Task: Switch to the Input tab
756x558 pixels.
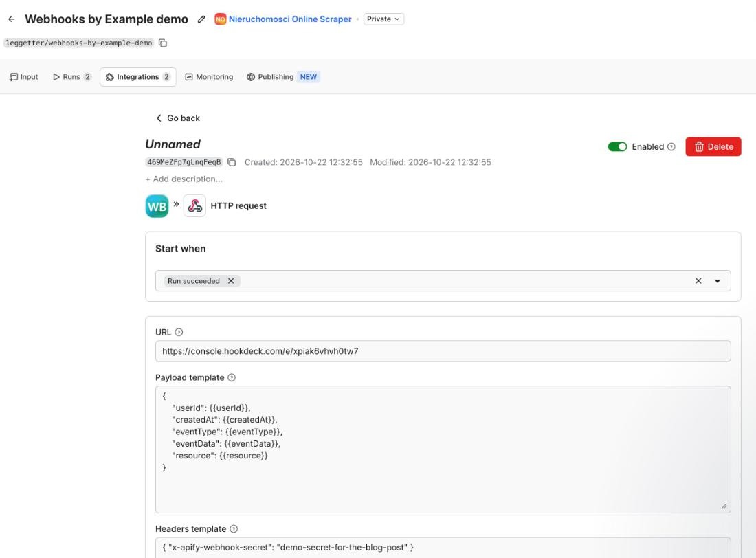Action: (24, 77)
